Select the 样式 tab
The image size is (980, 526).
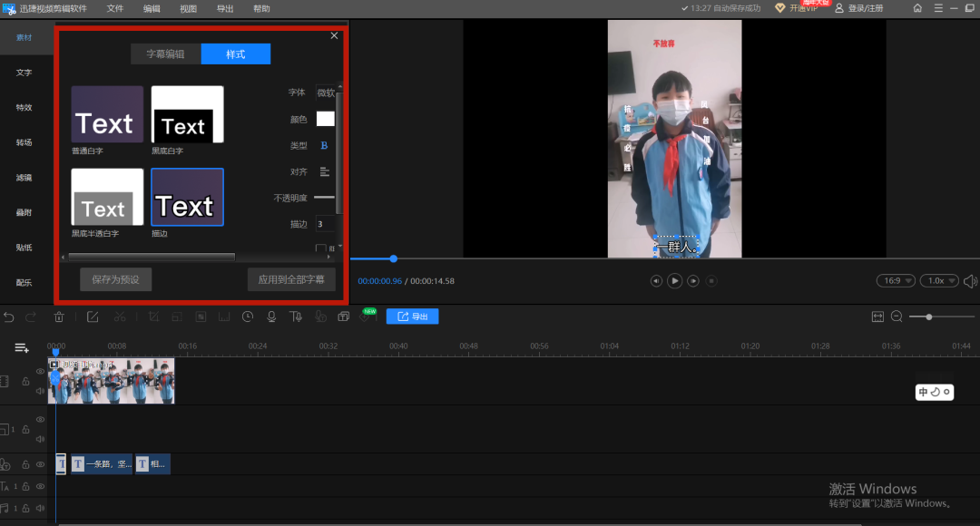pos(236,54)
